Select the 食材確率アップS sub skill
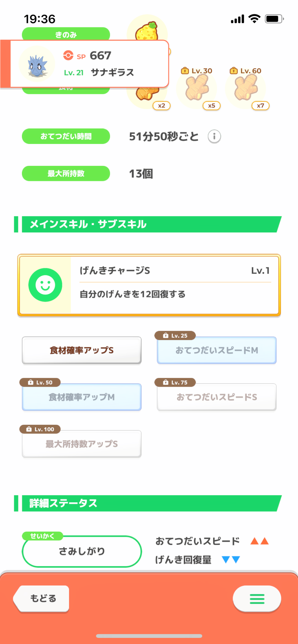The image size is (298, 644). tap(82, 350)
